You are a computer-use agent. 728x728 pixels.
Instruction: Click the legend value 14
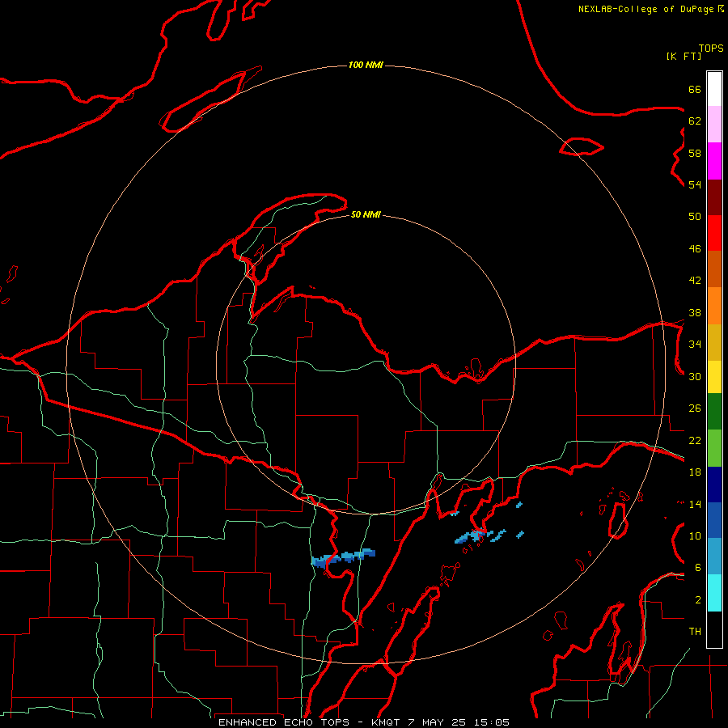coord(695,504)
